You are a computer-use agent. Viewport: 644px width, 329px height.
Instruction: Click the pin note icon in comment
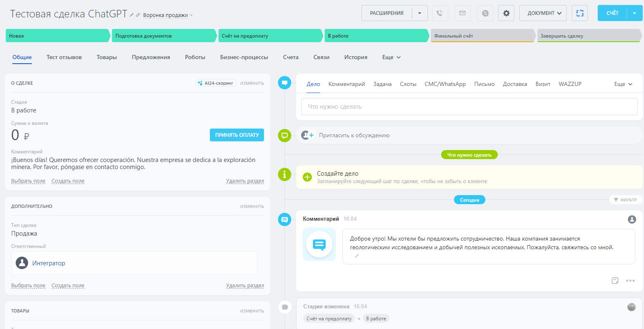615,281
